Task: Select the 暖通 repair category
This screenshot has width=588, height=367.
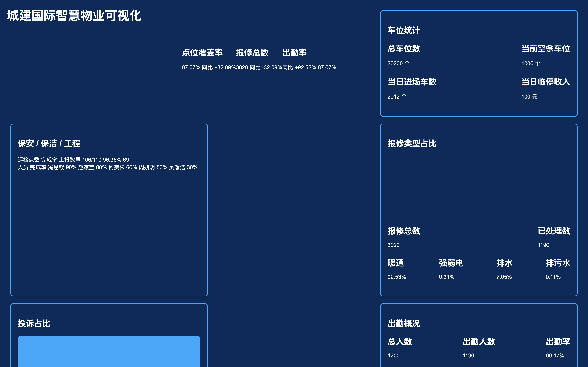Action: pyautogui.click(x=396, y=263)
